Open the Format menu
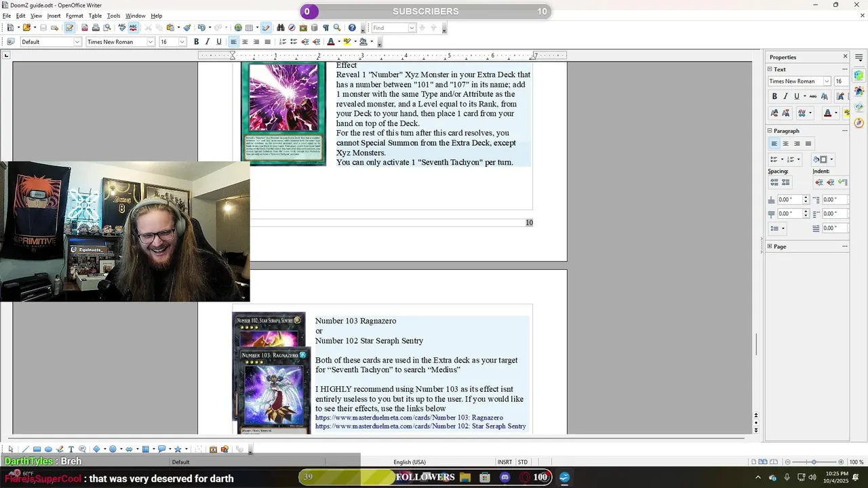This screenshot has height=488, width=868. (x=75, y=16)
